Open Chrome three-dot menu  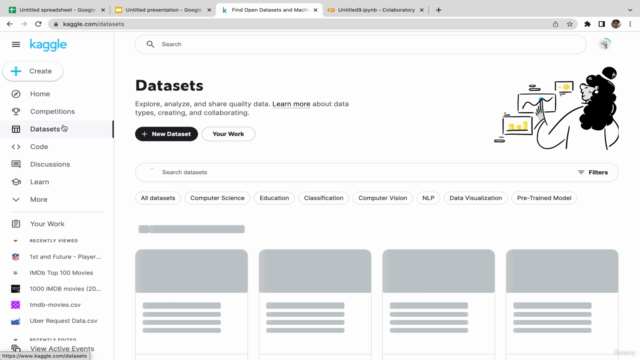[x=630, y=24]
